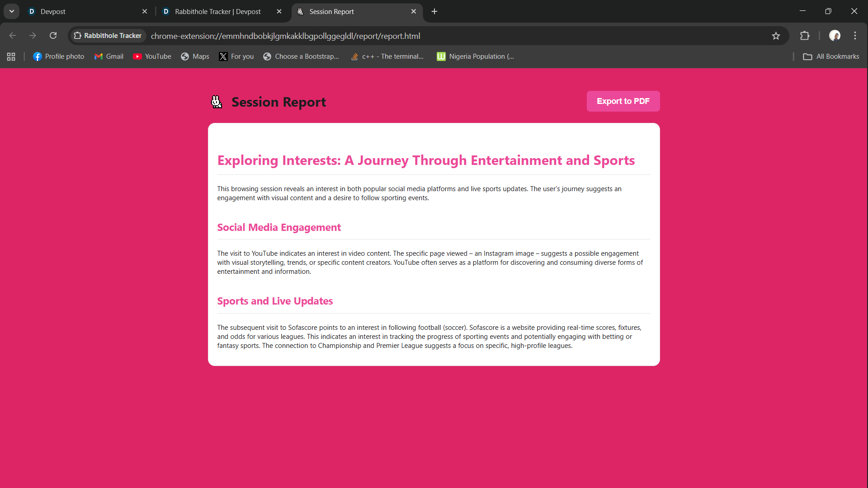This screenshot has height=488, width=868.
Task: Bookmark this page with star icon
Action: (x=776, y=36)
